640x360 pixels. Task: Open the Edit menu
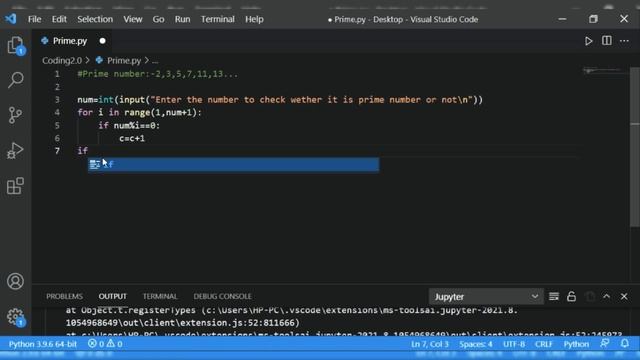[x=59, y=19]
